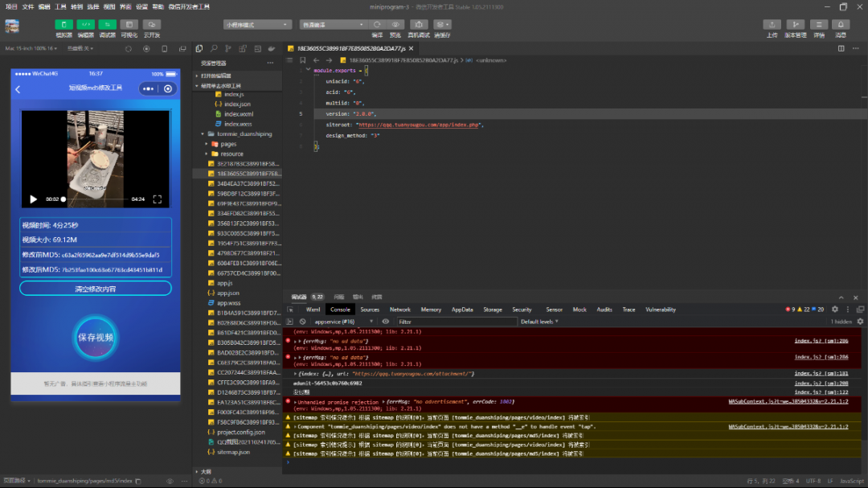Open the 项目 menu
Screen dimensions: 868x488
(11, 6)
